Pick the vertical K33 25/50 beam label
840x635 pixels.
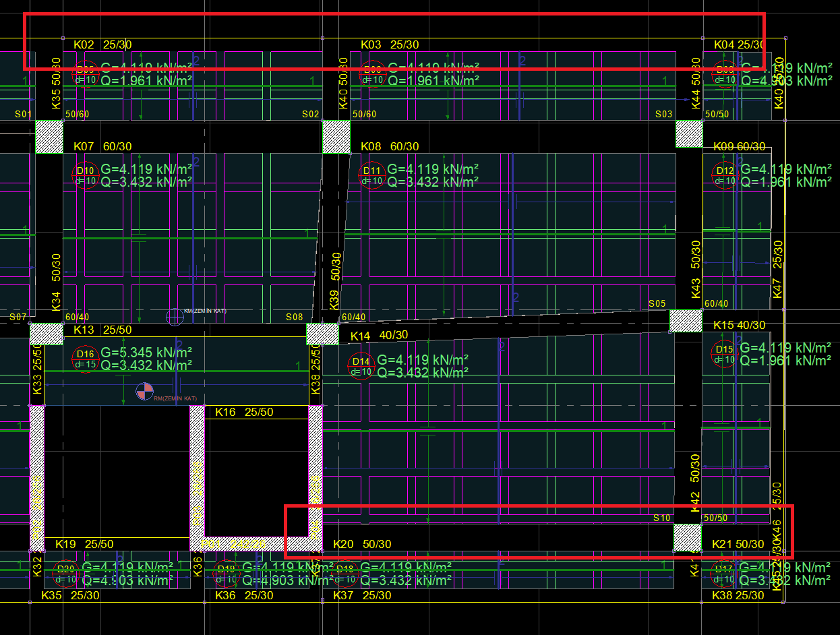[37, 370]
